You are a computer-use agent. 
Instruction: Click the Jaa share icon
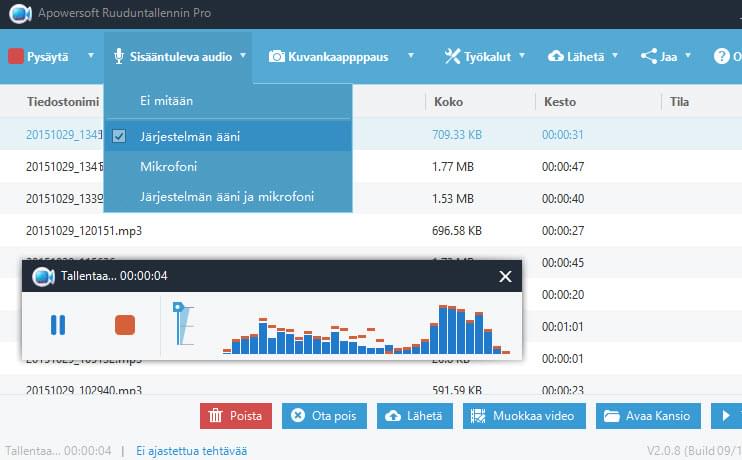tap(649, 57)
